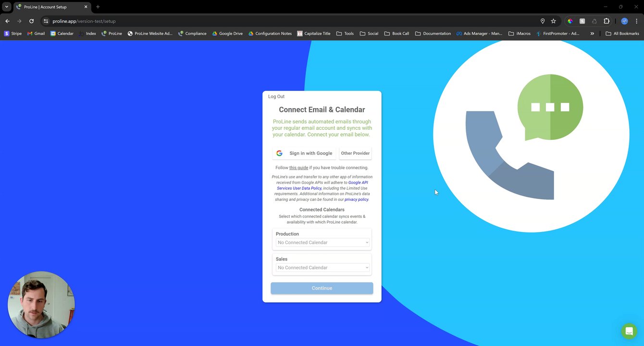Open the ProLine bookmark
The width and height of the screenshot is (644, 346).
click(x=111, y=34)
